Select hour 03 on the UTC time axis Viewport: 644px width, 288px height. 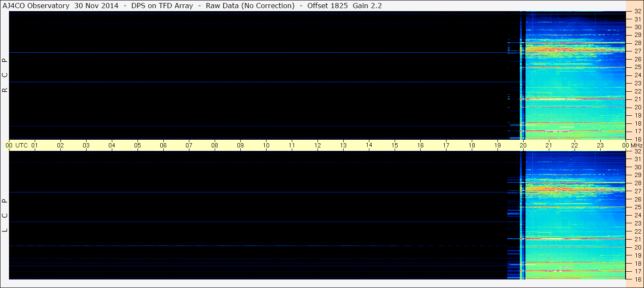point(86,145)
